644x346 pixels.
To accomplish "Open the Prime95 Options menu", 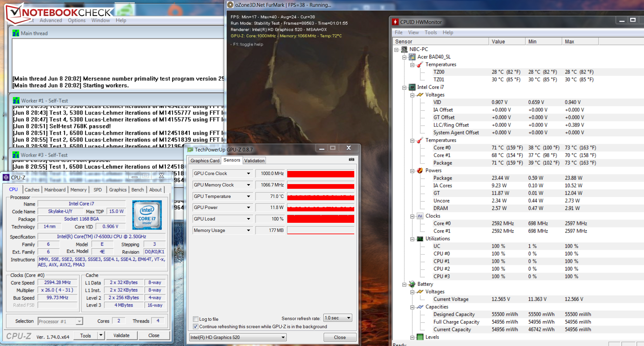I will [x=77, y=20].
